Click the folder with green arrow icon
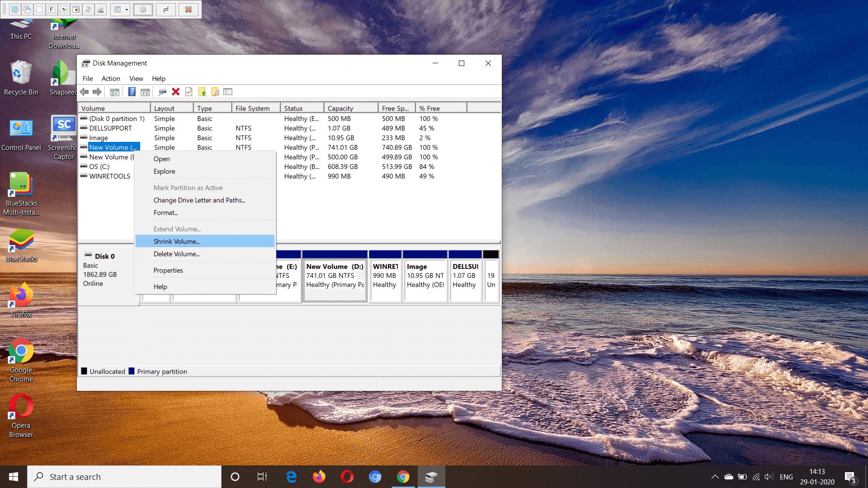This screenshot has width=868, height=488. (202, 92)
